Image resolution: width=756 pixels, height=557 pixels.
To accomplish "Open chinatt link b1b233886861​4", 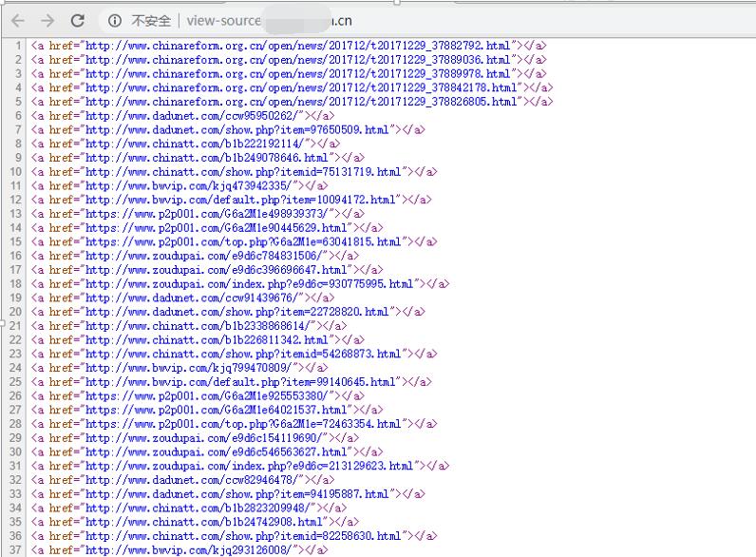I will (x=198, y=326).
